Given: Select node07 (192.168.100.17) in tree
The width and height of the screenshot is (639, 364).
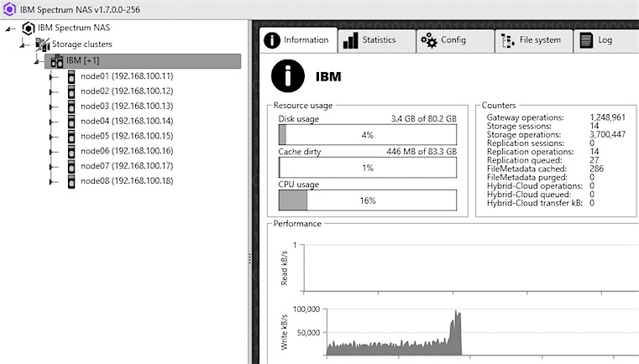Looking at the screenshot, I should click(126, 166).
